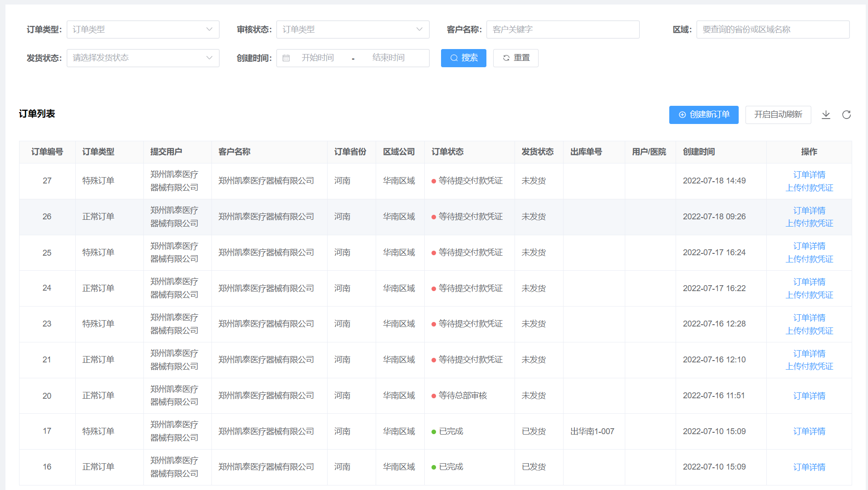Click the blue 搜索 button
The image size is (868, 490).
coord(463,58)
